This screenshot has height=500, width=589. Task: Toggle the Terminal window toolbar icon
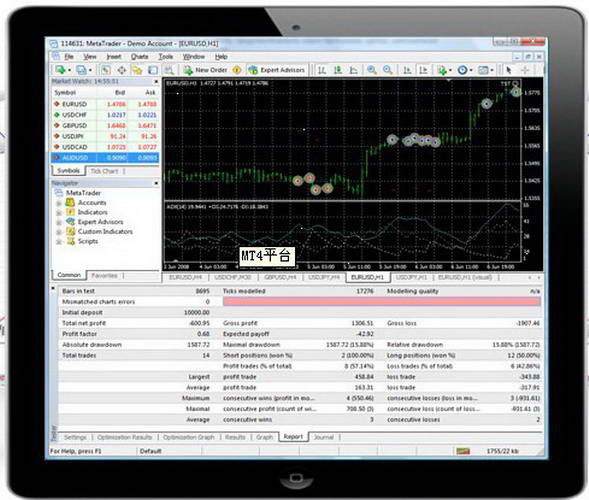coord(153,70)
